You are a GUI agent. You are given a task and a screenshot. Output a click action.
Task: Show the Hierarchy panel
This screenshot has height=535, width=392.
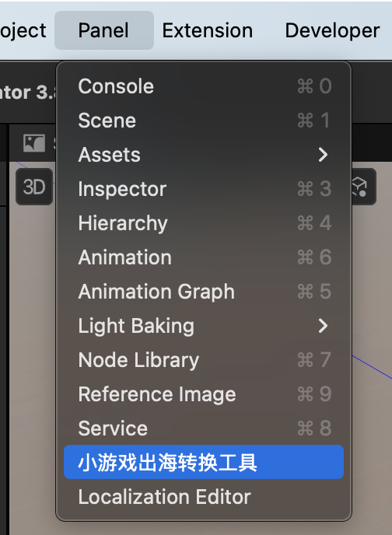[204, 223]
